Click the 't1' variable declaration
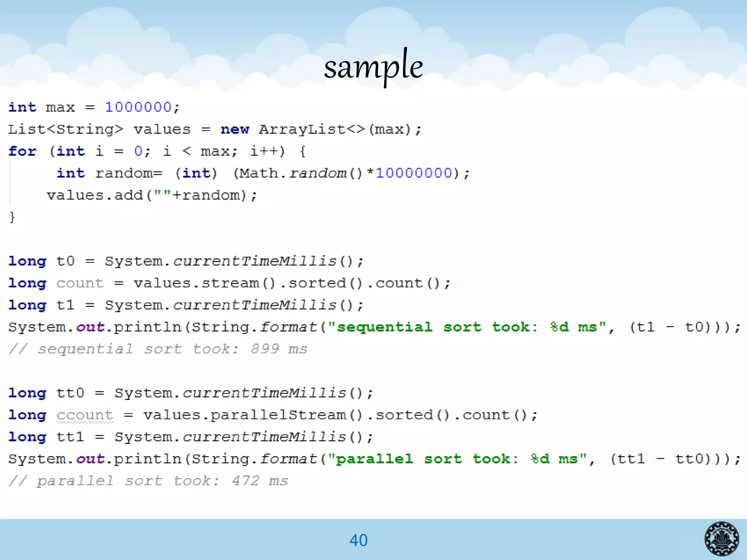Screen dimensions: 747x560 [65, 305]
